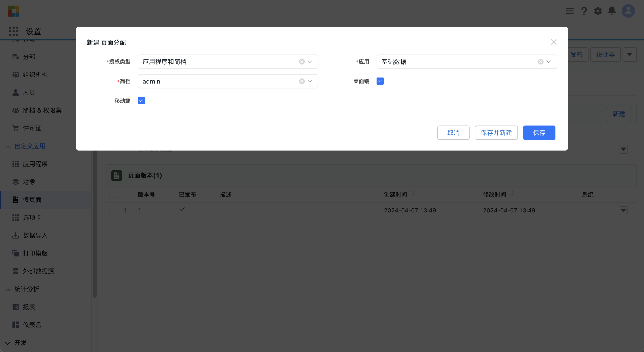Open 打印模版 settings
The image size is (644, 352).
(35, 253)
